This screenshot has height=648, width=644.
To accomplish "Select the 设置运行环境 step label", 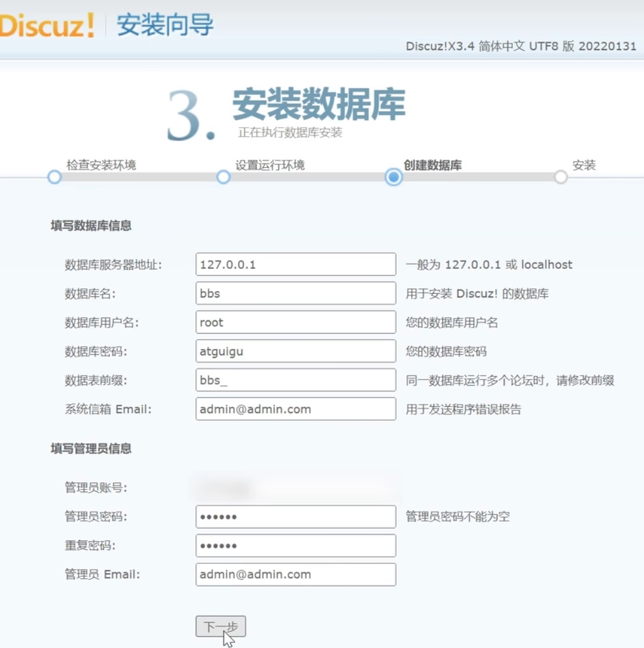I will coord(270,165).
